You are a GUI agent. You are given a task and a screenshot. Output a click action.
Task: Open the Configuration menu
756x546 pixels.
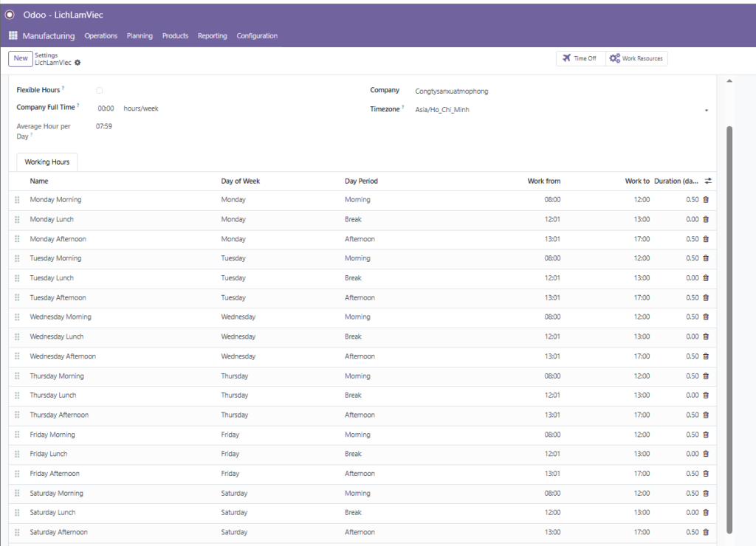coord(257,35)
